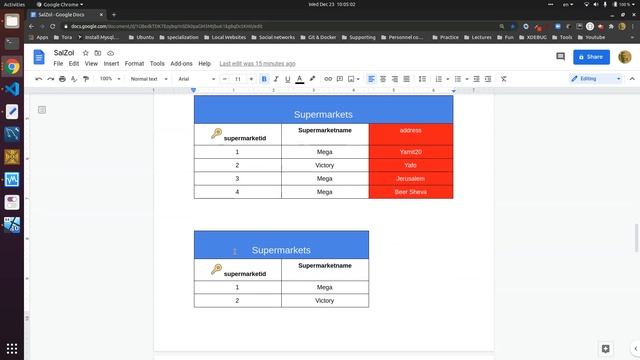The image size is (640, 360).
Task: Apply a numbered list
Action: 439,79
